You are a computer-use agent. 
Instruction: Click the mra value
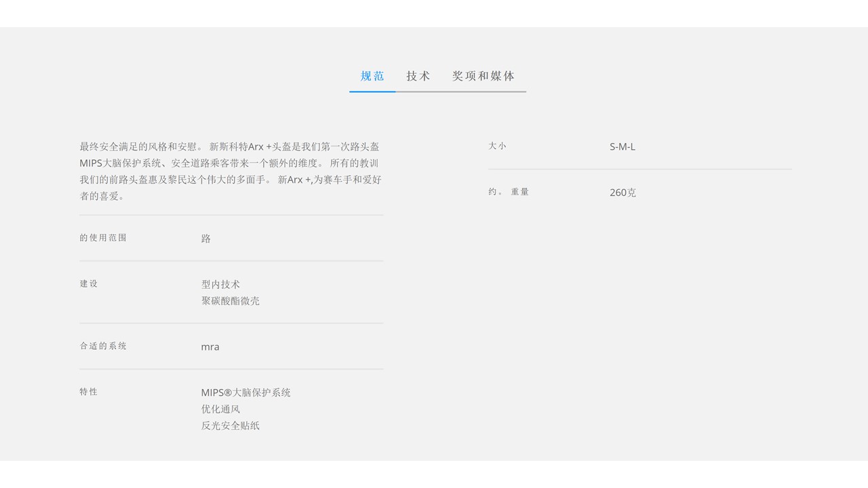[x=210, y=347]
